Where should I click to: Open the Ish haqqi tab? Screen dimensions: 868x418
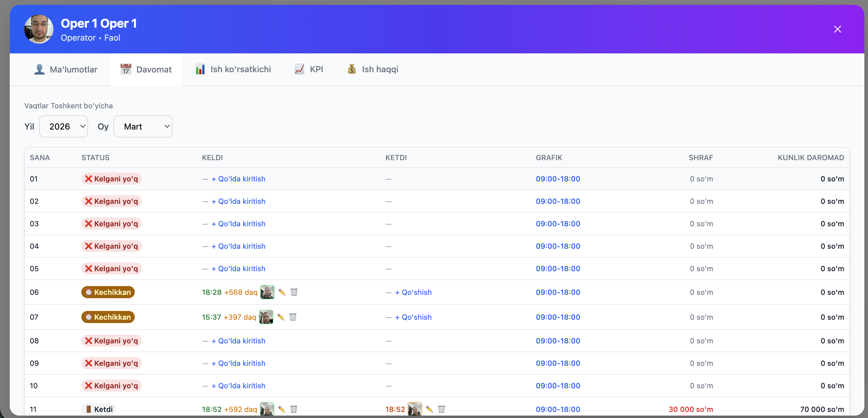point(373,69)
